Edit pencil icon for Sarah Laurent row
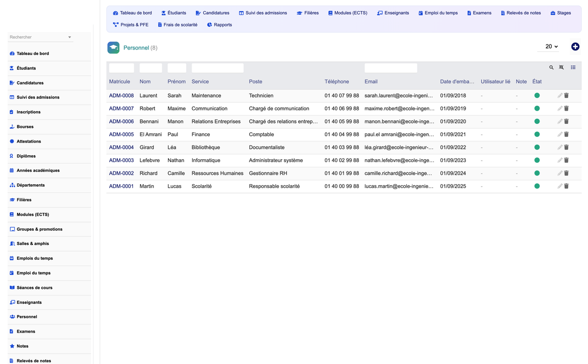The height and width of the screenshot is (364, 588). (x=560, y=96)
